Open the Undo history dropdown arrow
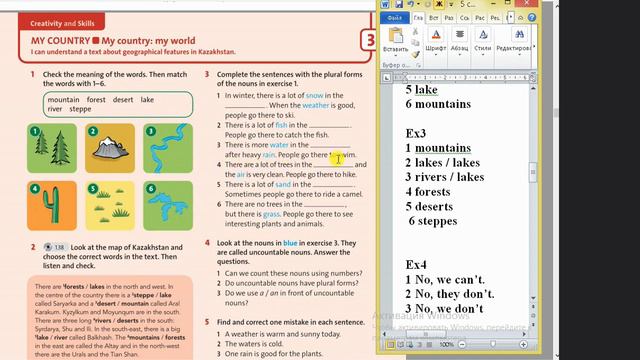 [x=418, y=4]
